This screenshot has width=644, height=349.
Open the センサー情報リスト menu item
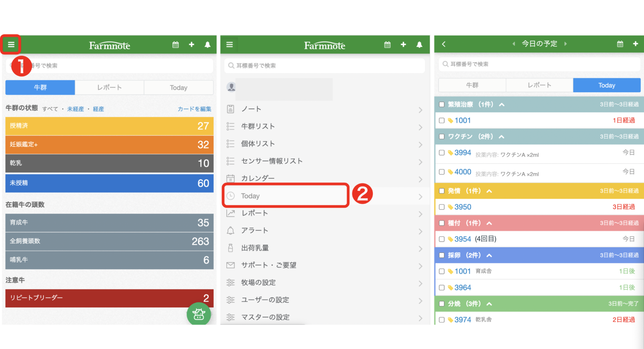(325, 161)
